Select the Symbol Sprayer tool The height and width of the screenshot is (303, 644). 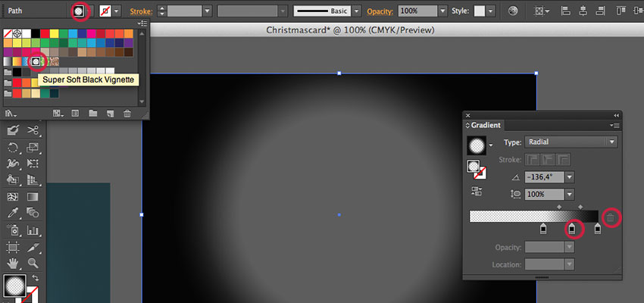click(x=13, y=230)
